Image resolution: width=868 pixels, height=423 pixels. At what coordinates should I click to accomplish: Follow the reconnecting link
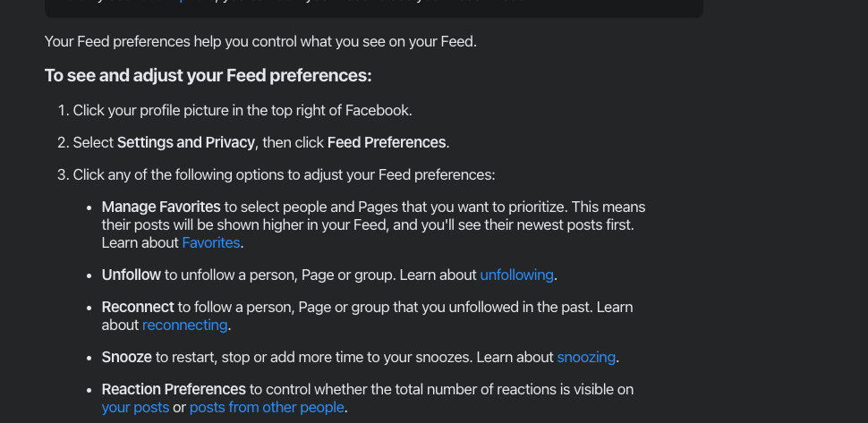(185, 326)
